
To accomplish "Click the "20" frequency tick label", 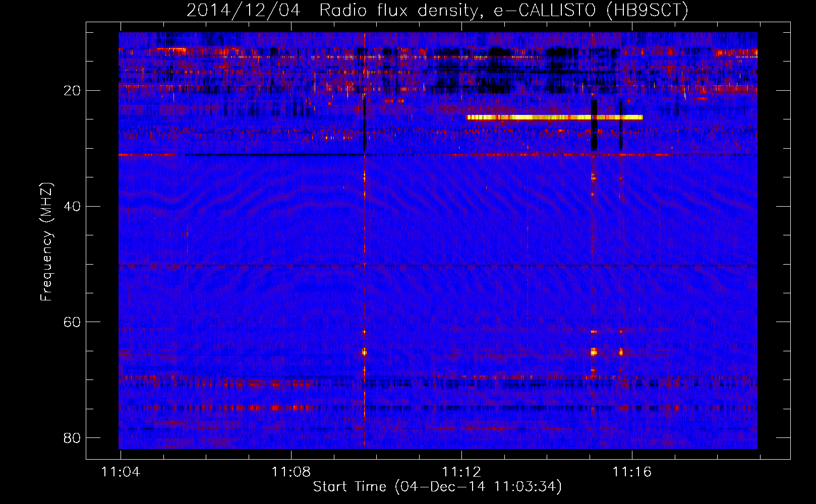I will pyautogui.click(x=72, y=91).
